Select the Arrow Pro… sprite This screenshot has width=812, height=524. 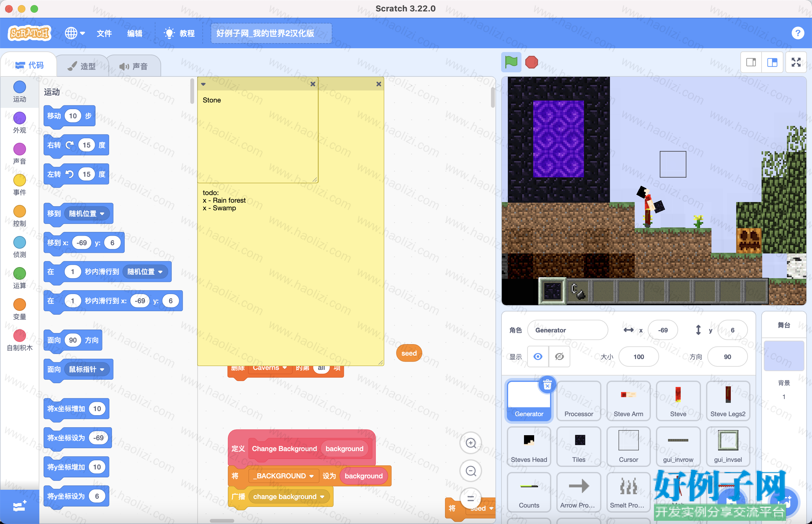[x=579, y=492]
